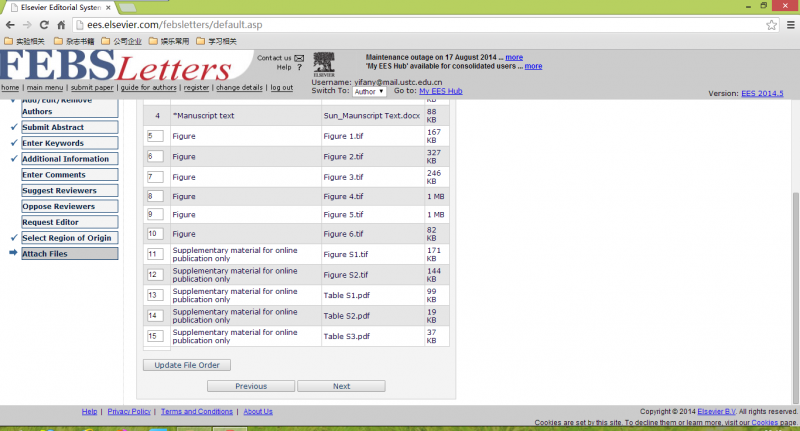Click the FEBS Letters logo

click(x=116, y=66)
